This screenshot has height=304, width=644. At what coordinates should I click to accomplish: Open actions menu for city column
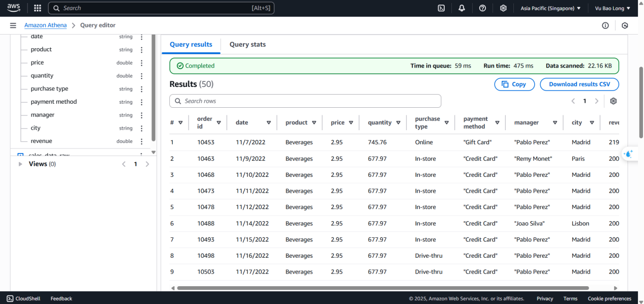coord(142,128)
